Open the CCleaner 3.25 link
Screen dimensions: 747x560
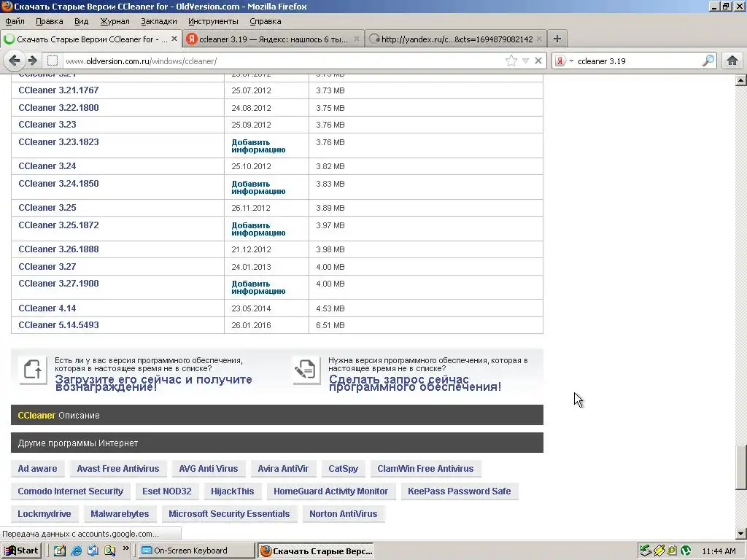(x=47, y=208)
